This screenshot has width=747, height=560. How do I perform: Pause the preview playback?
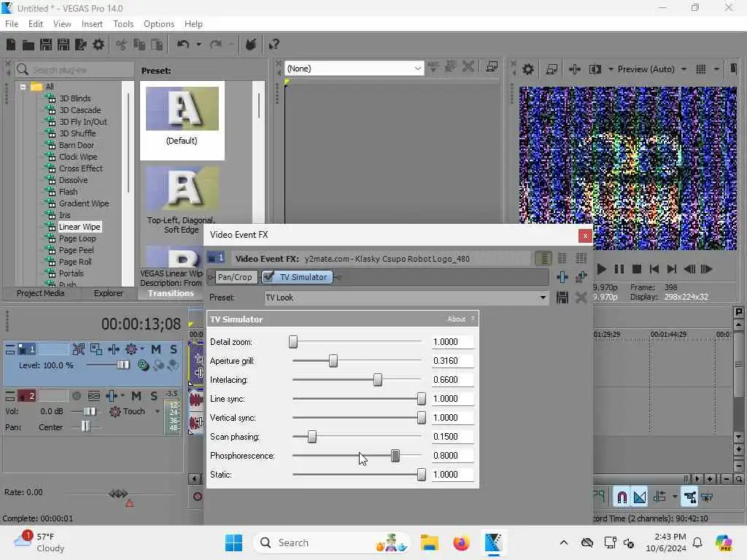tap(619, 269)
